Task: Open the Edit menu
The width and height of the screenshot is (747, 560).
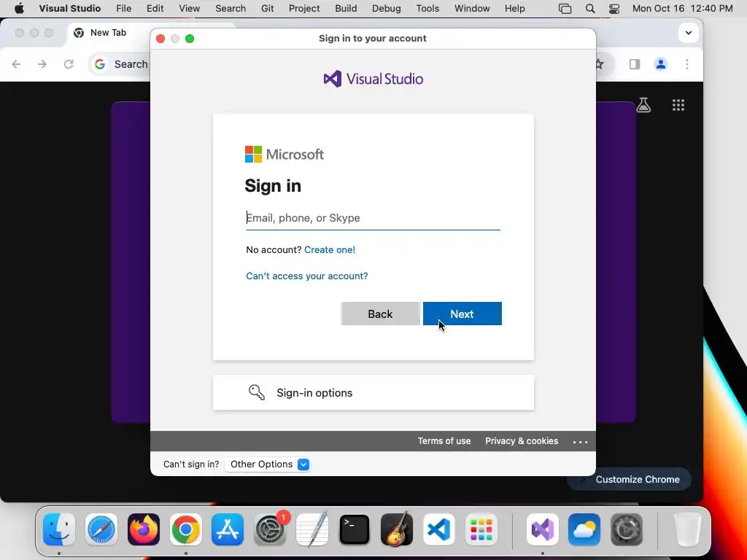Action: coord(155,9)
